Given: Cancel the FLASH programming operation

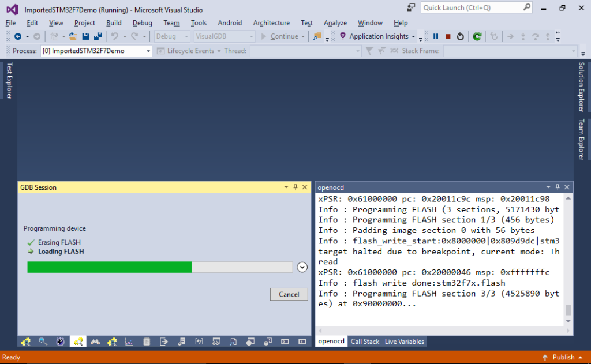Looking at the screenshot, I should pyautogui.click(x=289, y=294).
